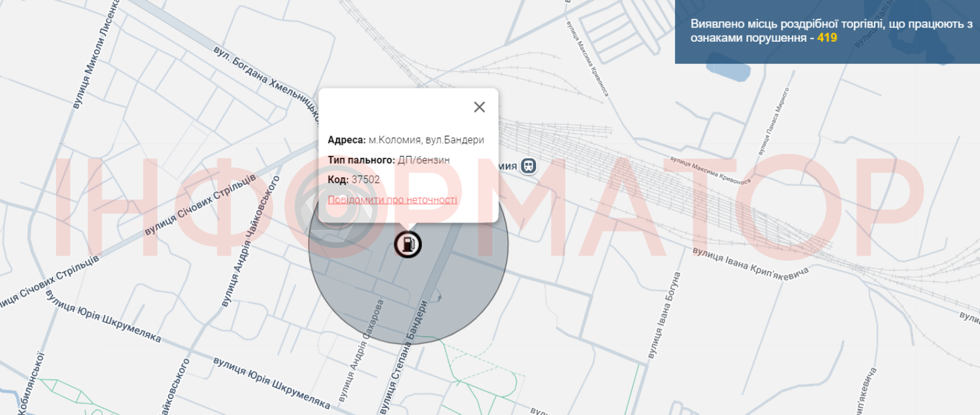Click the 'вулиця Андрія Чайковського' street label
The image size is (980, 415).
click(x=250, y=241)
